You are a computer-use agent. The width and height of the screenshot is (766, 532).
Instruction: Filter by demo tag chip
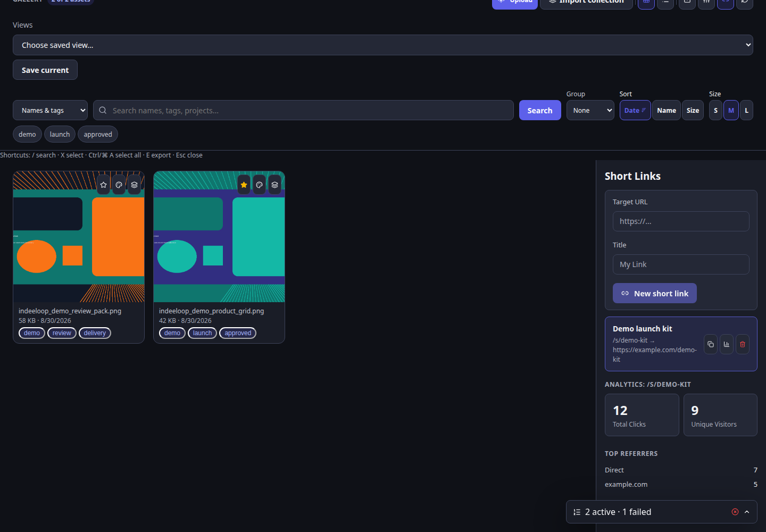point(27,134)
